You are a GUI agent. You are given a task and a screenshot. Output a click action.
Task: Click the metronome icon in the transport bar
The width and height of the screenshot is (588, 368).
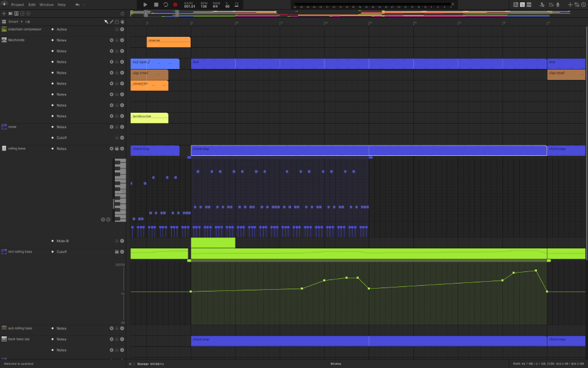(236, 5)
